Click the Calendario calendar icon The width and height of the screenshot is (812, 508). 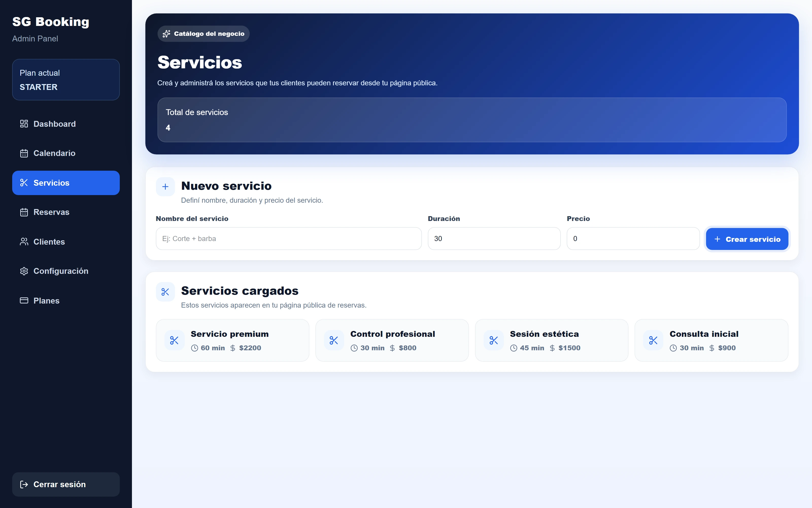(24, 153)
